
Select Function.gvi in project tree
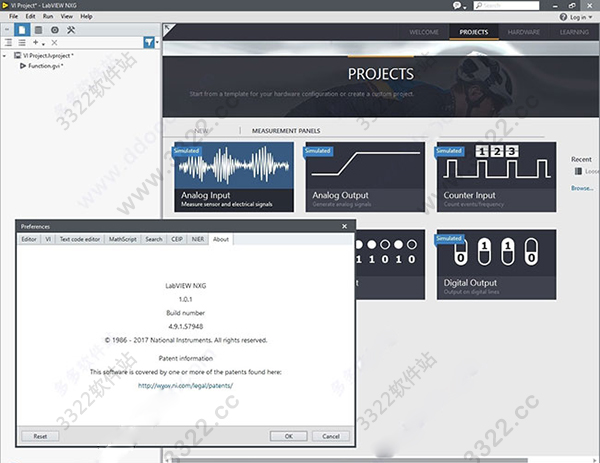coord(46,66)
